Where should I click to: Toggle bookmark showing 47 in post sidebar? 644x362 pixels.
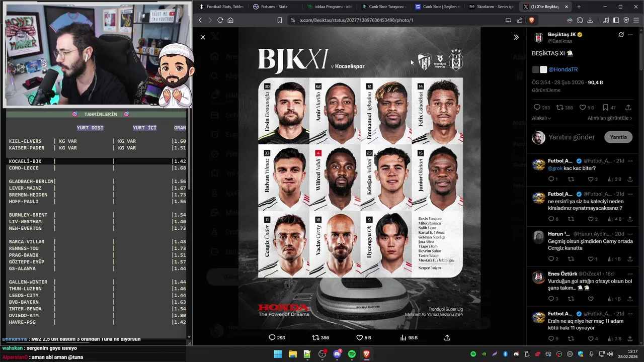609,107
